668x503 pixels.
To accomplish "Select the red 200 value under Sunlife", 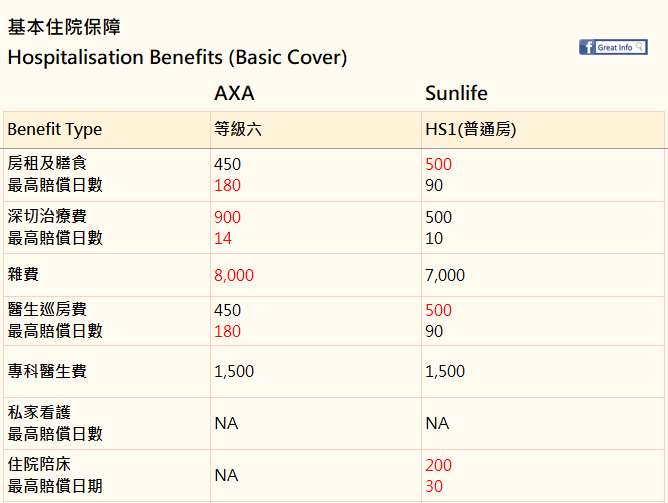I will pyautogui.click(x=438, y=465).
